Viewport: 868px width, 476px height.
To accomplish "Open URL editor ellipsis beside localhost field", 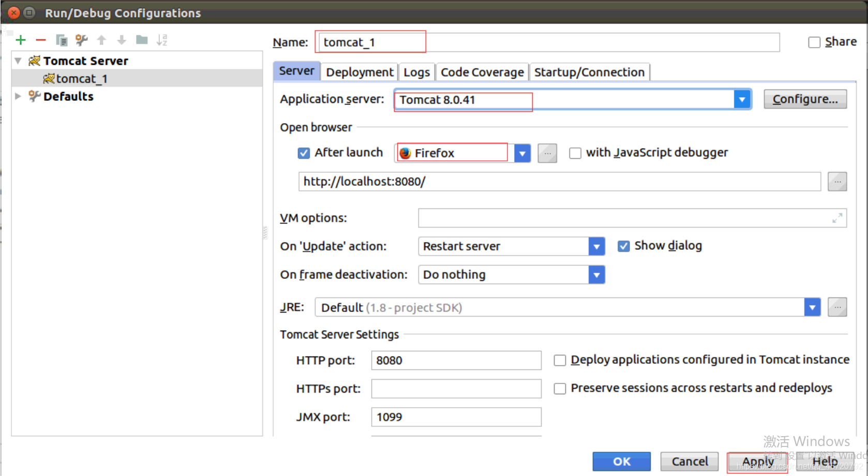I will (837, 182).
